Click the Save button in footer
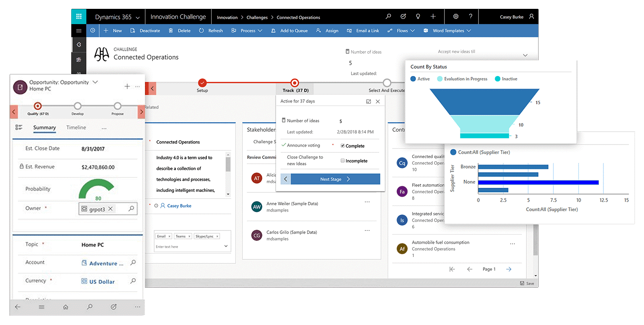Viewport: 644px width, 325px height. click(x=527, y=284)
